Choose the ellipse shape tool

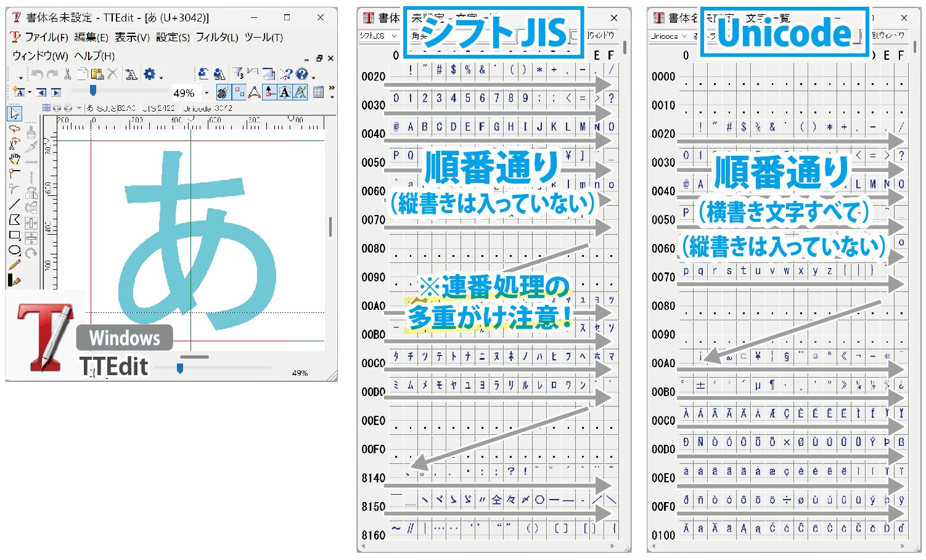(x=15, y=250)
